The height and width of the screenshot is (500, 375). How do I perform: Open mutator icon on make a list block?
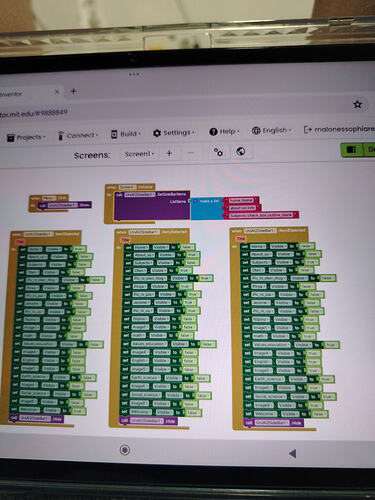coord(195,201)
